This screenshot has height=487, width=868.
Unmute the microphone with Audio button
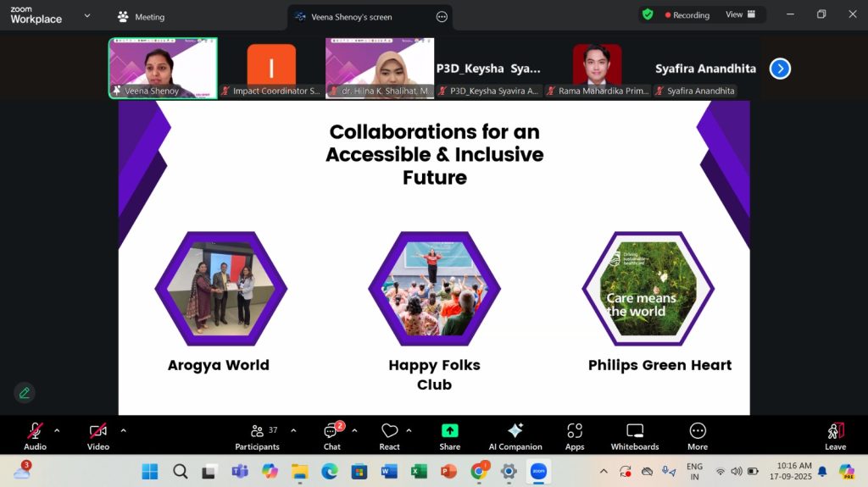click(35, 435)
